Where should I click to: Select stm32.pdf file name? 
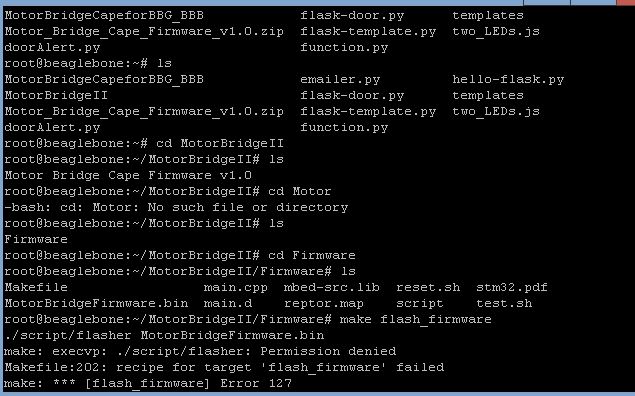[512, 287]
